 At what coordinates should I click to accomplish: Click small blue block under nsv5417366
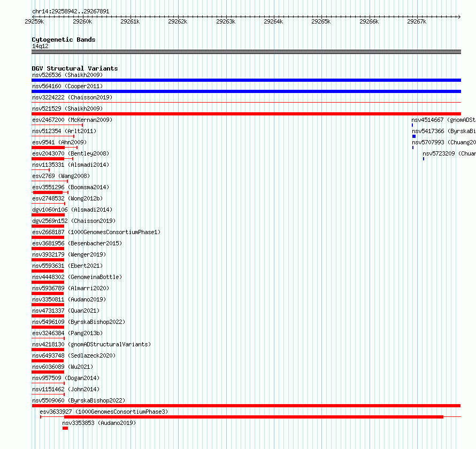(x=414, y=136)
